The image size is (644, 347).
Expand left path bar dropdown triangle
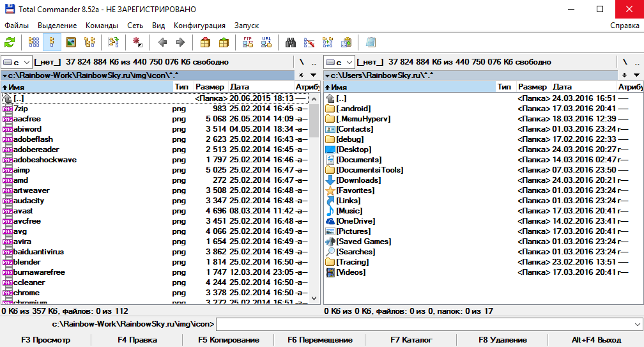(x=4, y=75)
